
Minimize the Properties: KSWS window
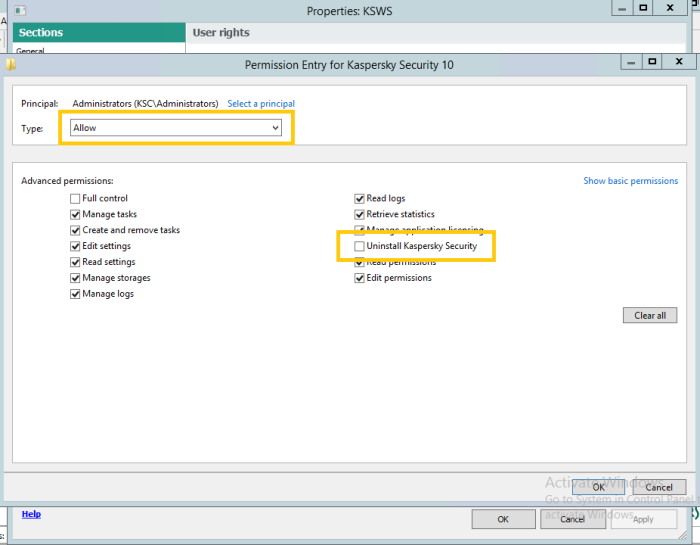(622, 8)
